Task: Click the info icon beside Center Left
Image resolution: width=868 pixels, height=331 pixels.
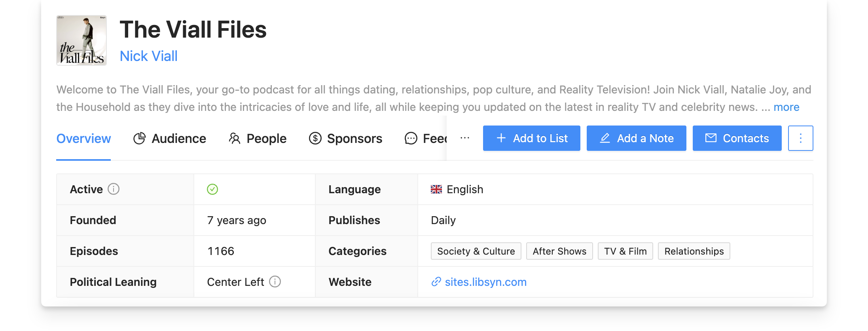Action: coord(275,282)
